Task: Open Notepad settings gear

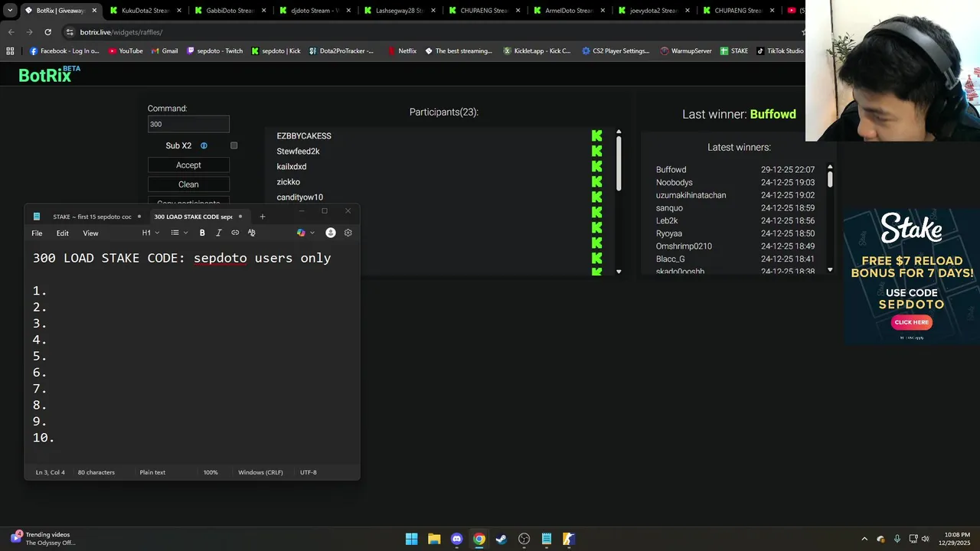Action: (348, 233)
